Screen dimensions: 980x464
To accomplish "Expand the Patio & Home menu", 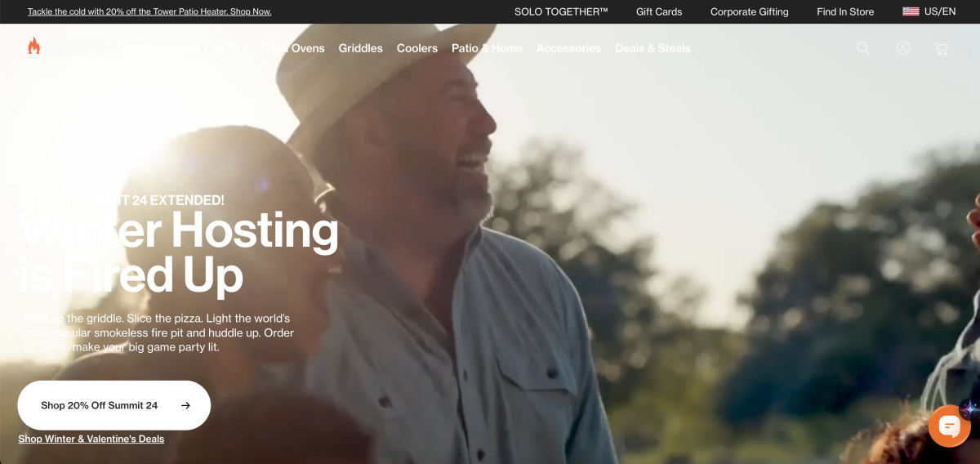I will click(487, 48).
